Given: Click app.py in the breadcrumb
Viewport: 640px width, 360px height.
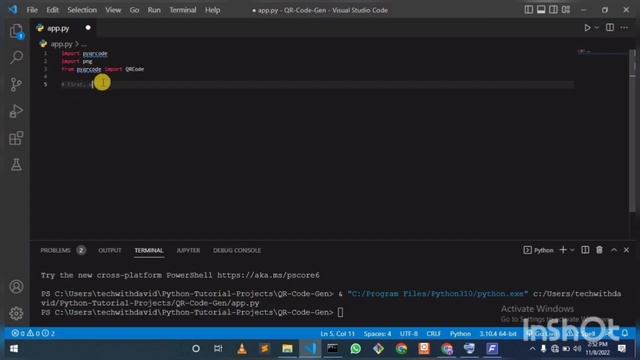Looking at the screenshot, I should tap(61, 44).
